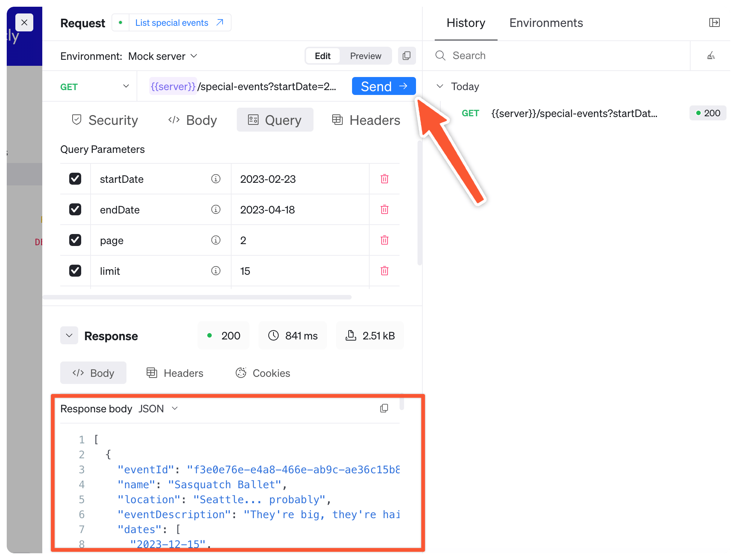The width and height of the screenshot is (737, 560).
Task: Open the response Headers tab
Action: [x=175, y=373]
